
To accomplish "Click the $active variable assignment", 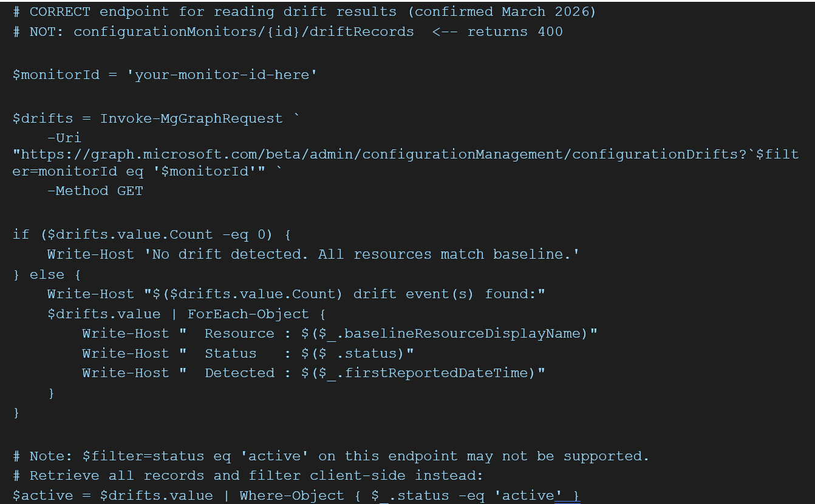I will tap(47, 496).
